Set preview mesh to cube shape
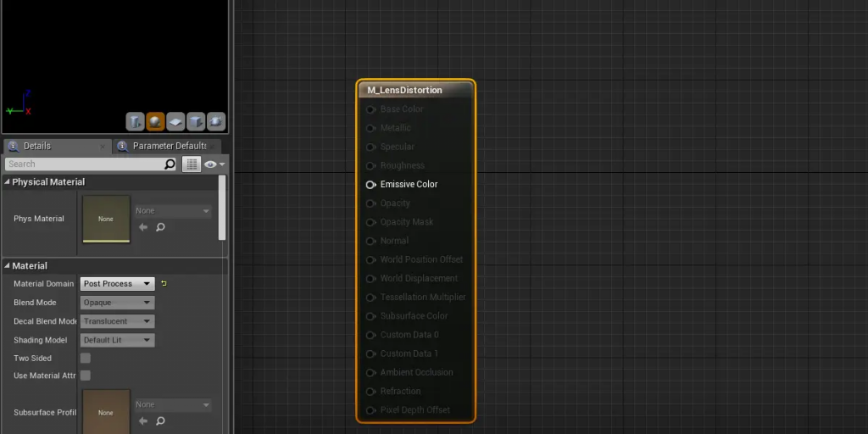Viewport: 868px width, 434px height. coord(196,122)
